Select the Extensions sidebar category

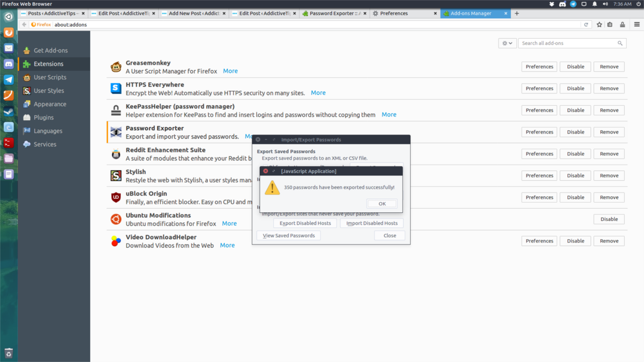click(x=54, y=64)
